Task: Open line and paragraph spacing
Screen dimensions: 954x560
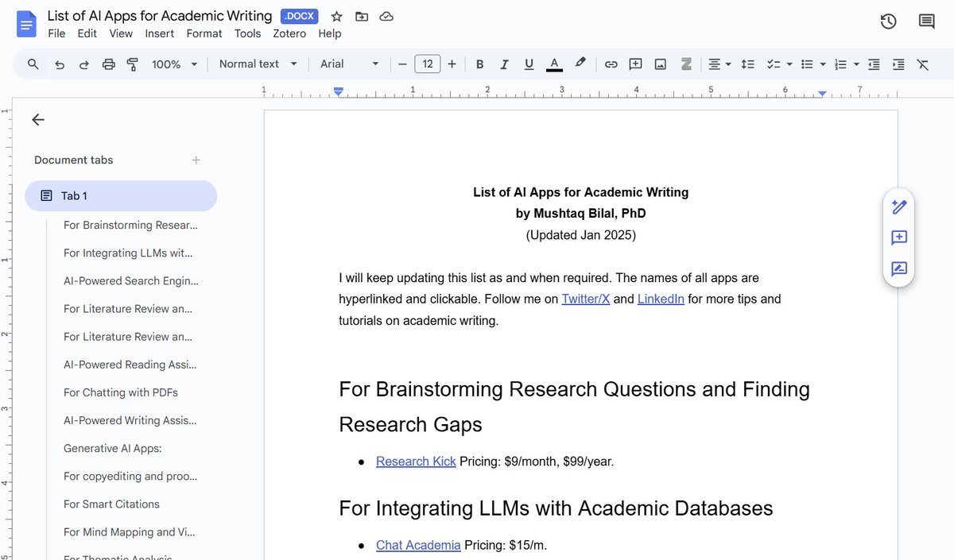Action: coord(747,64)
